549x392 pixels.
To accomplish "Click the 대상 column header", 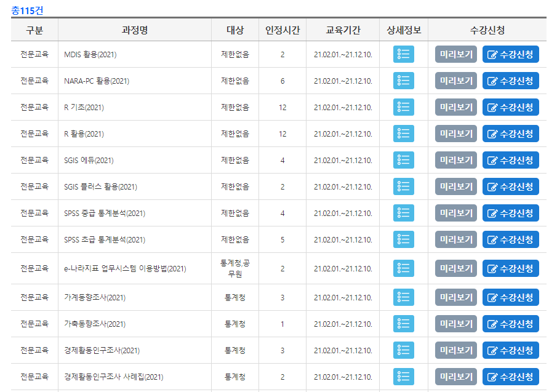I will (235, 30).
